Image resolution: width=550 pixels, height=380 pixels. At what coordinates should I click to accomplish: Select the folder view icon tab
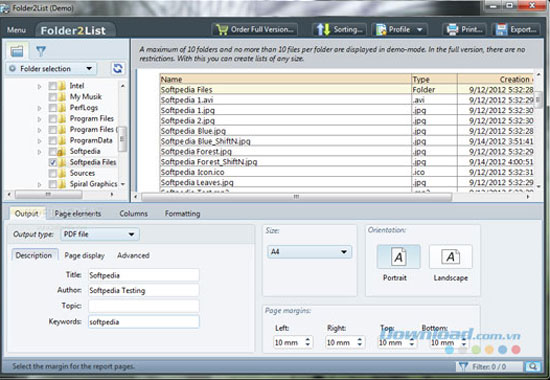tap(16, 52)
